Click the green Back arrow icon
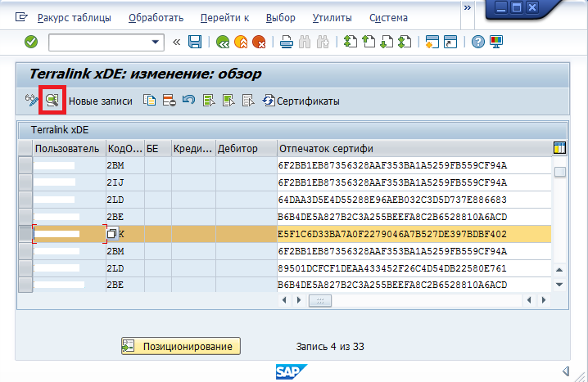Screen dimensions: 588x382 click(x=222, y=42)
